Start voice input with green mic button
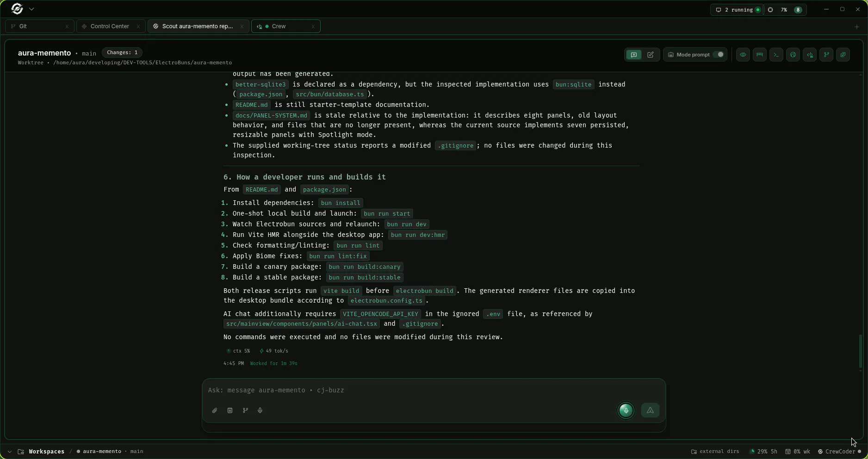The image size is (868, 459). [626, 410]
